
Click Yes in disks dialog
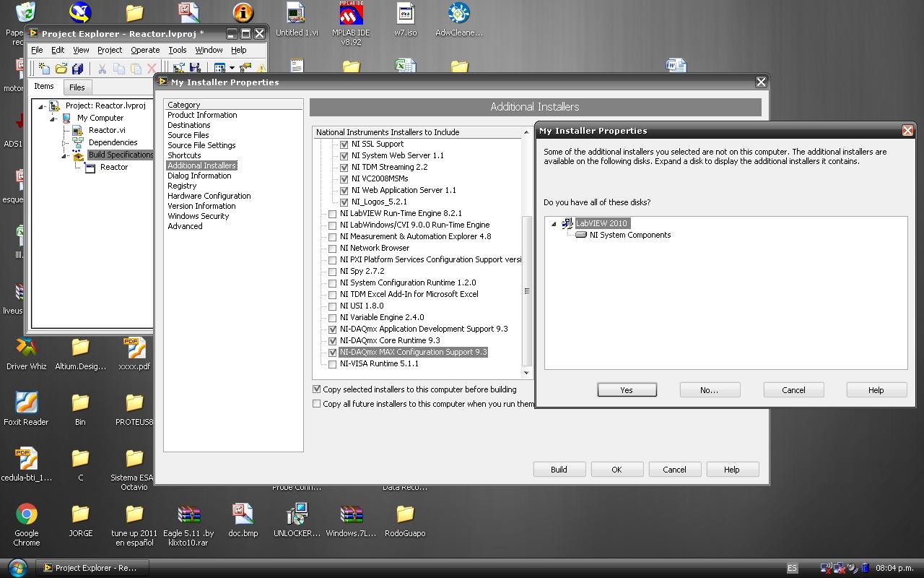pyautogui.click(x=627, y=390)
